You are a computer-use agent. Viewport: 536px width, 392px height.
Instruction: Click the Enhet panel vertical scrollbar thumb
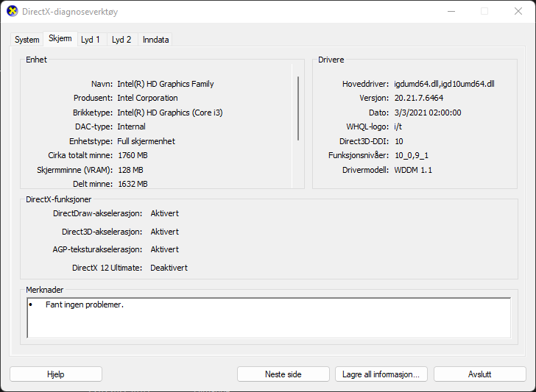point(298,108)
